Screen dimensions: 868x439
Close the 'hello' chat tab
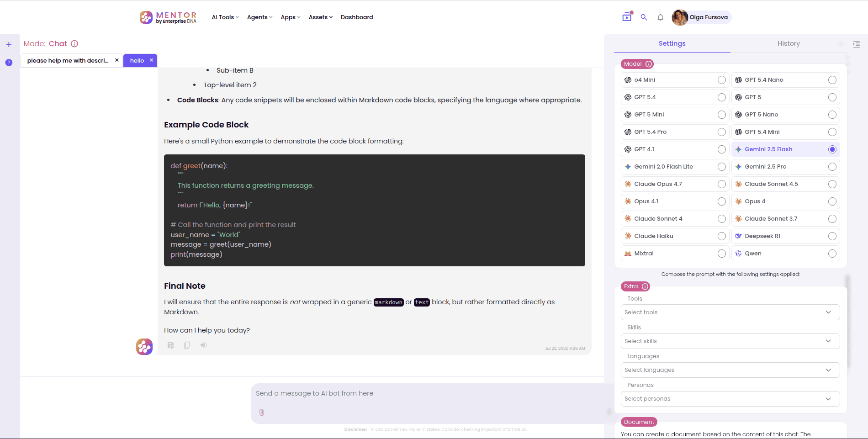pos(151,60)
